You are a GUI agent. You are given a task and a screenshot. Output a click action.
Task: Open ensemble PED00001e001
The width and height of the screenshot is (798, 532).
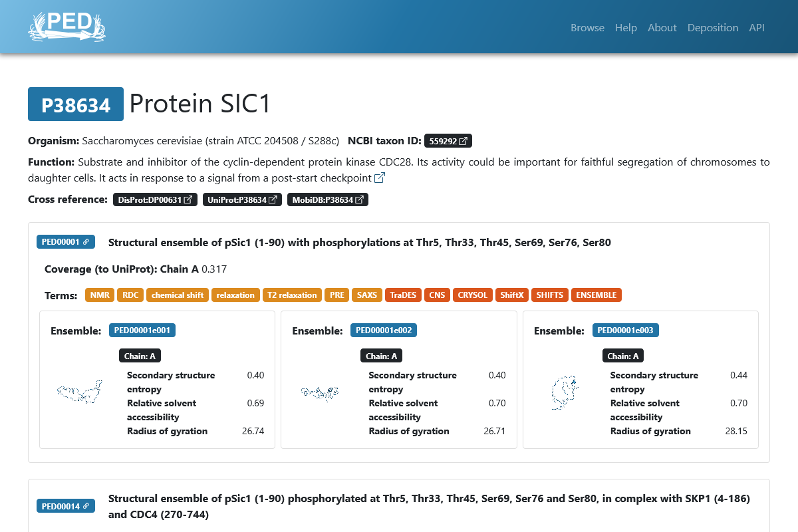[x=142, y=331]
